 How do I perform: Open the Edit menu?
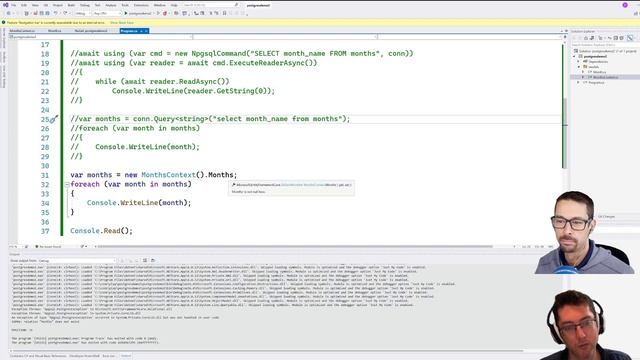pyautogui.click(x=24, y=5)
